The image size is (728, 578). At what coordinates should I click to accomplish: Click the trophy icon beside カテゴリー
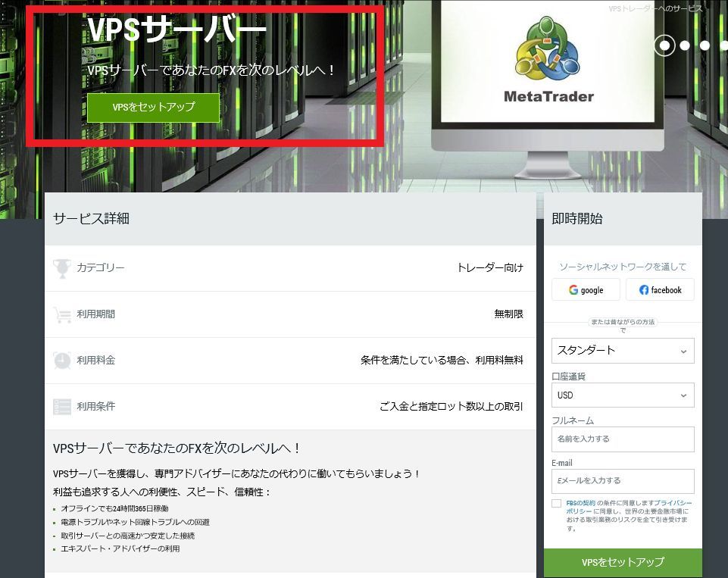click(62, 268)
